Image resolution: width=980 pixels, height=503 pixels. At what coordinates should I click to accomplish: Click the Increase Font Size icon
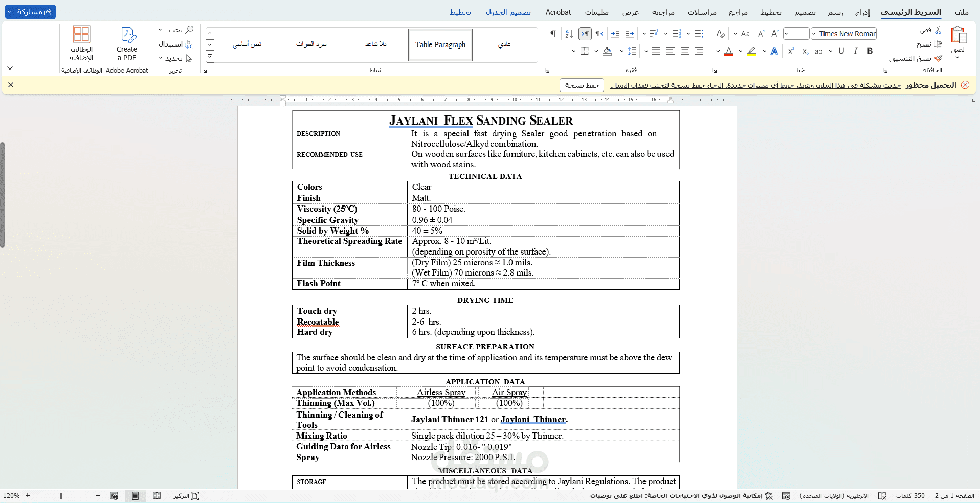775,34
